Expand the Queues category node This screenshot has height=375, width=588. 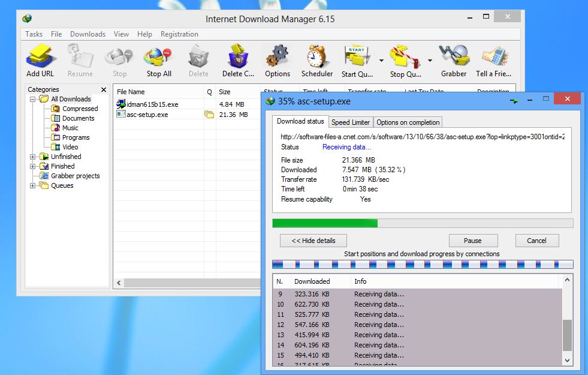pos(32,185)
